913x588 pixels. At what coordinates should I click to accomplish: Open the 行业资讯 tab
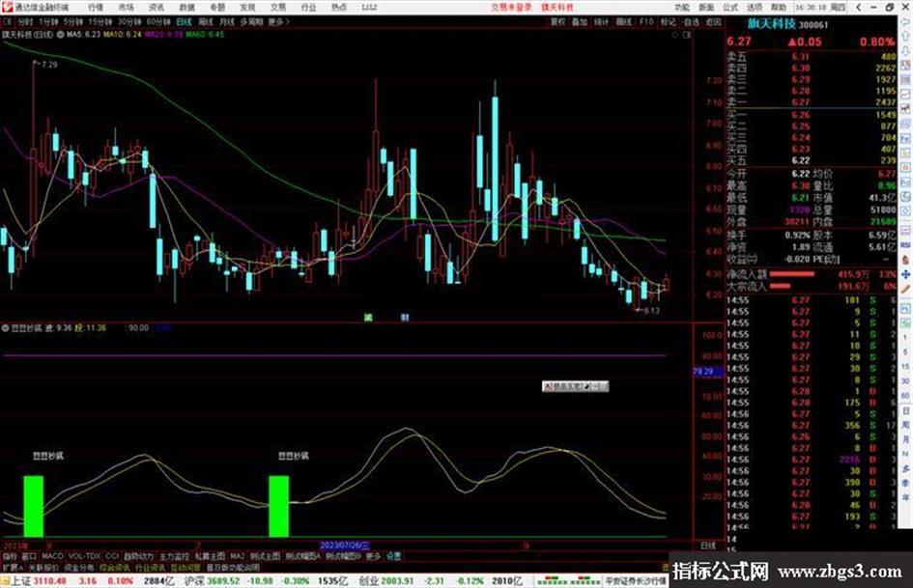coord(150,567)
